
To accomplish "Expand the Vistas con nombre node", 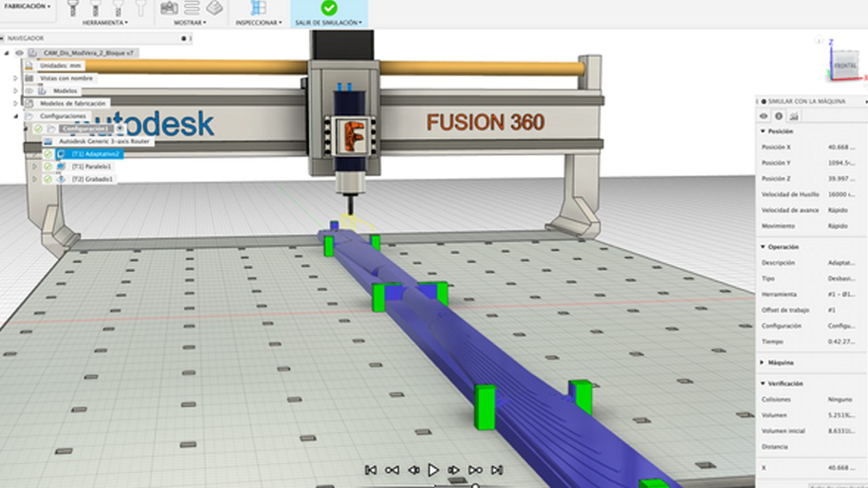I will point(16,78).
